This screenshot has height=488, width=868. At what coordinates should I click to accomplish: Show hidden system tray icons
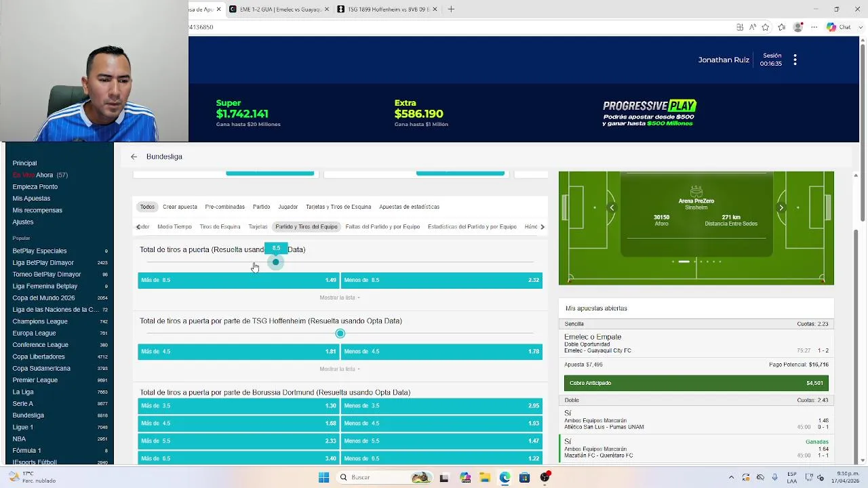point(731,477)
